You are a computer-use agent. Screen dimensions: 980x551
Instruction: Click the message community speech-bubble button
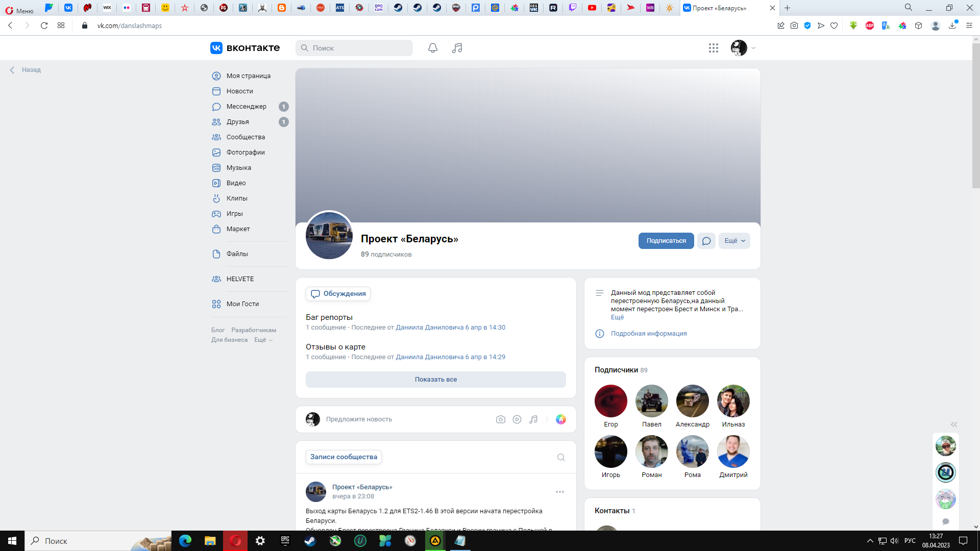point(706,241)
